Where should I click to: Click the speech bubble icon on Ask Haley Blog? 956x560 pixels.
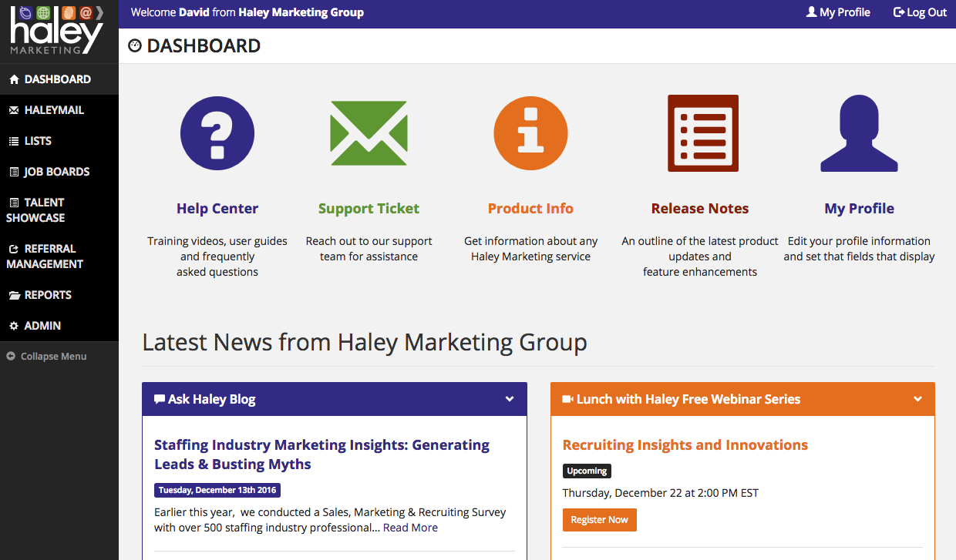[x=160, y=399]
